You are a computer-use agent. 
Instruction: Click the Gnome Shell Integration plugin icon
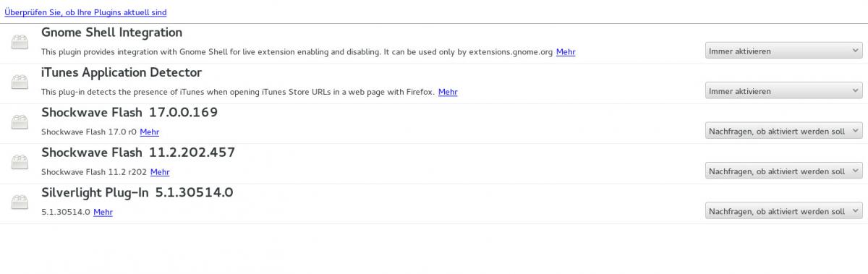pos(20,43)
